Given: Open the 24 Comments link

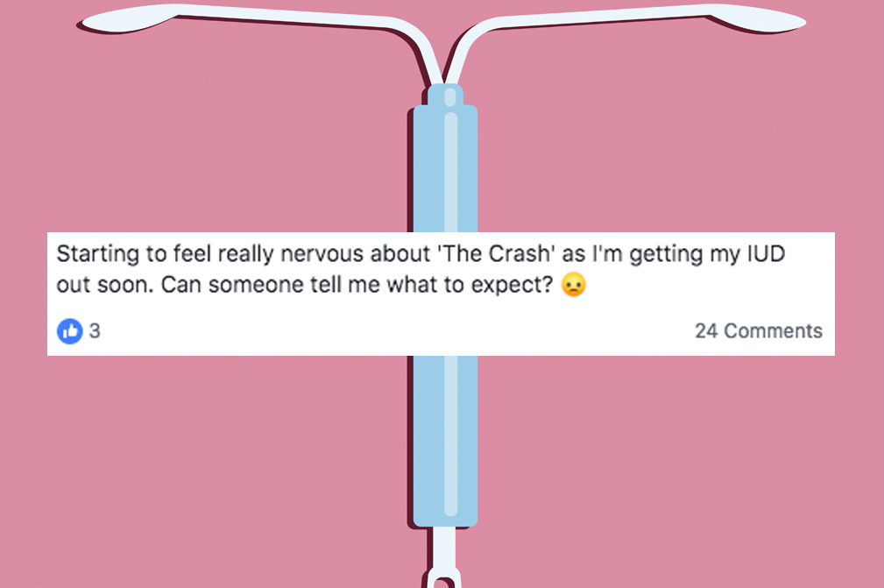Looking at the screenshot, I should click(759, 331).
